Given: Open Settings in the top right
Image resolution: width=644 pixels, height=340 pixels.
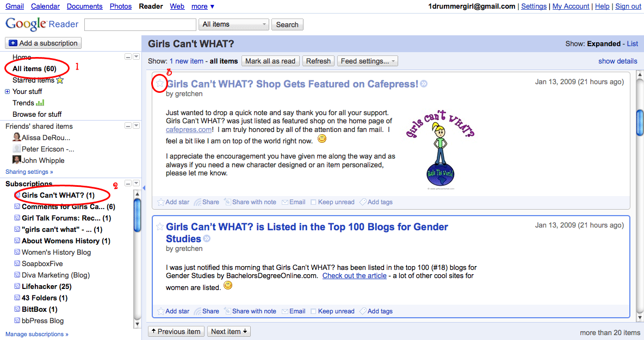Looking at the screenshot, I should pyautogui.click(x=534, y=6).
